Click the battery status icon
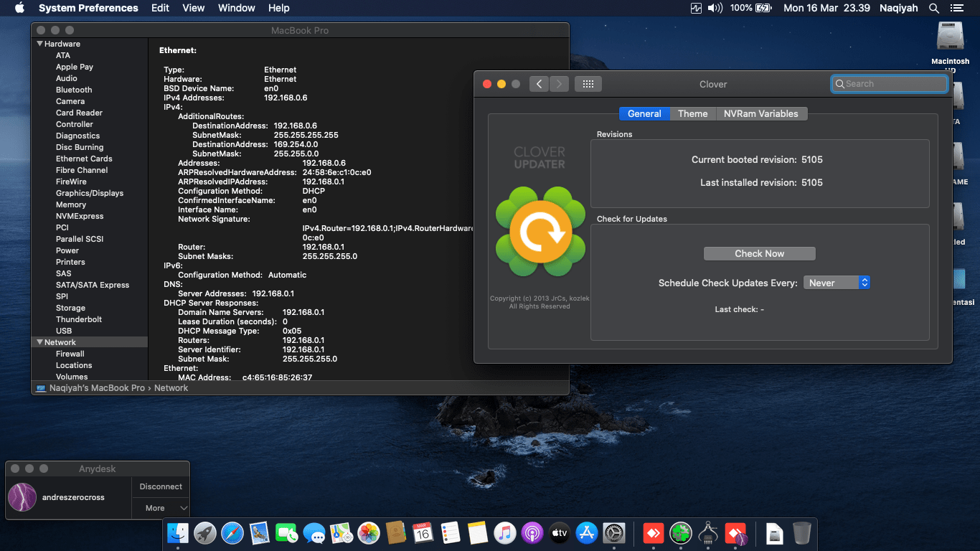This screenshot has height=551, width=980. tap(763, 8)
